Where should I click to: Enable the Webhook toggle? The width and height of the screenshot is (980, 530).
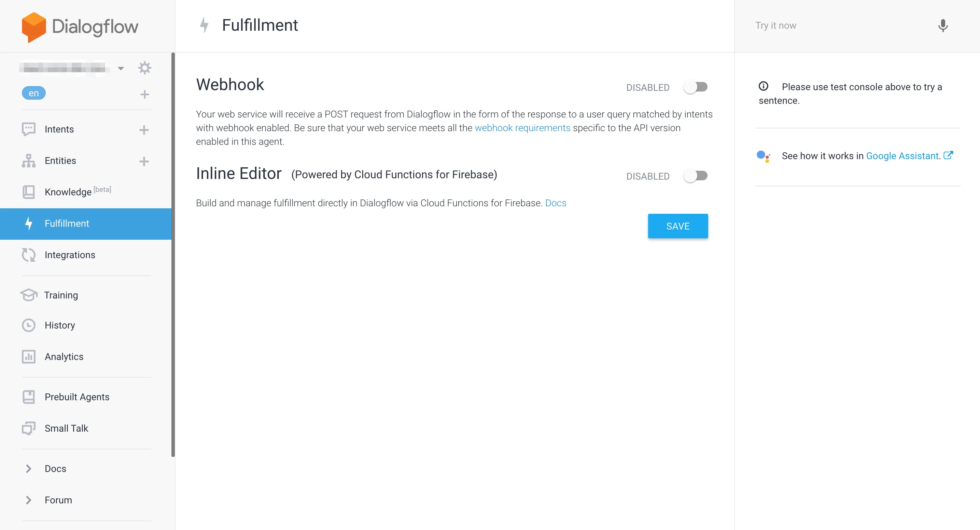696,87
